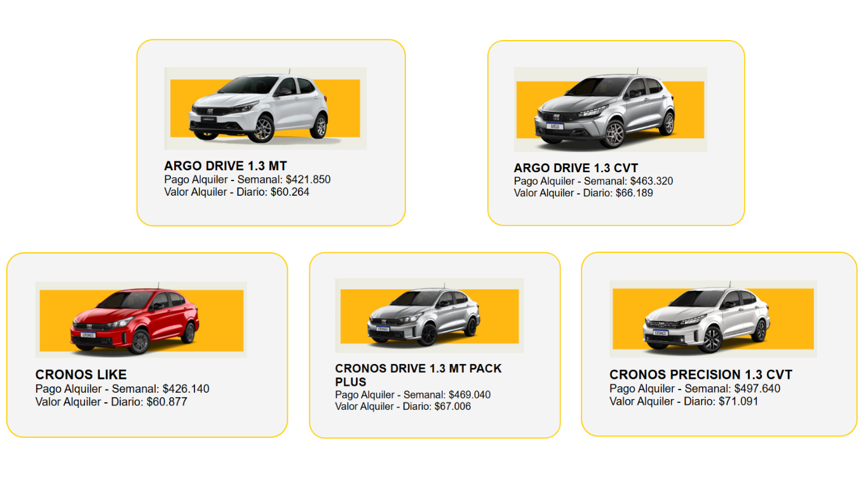868x488 pixels.
Task: Open the CRONOS LIKE heading
Action: [x=81, y=375]
